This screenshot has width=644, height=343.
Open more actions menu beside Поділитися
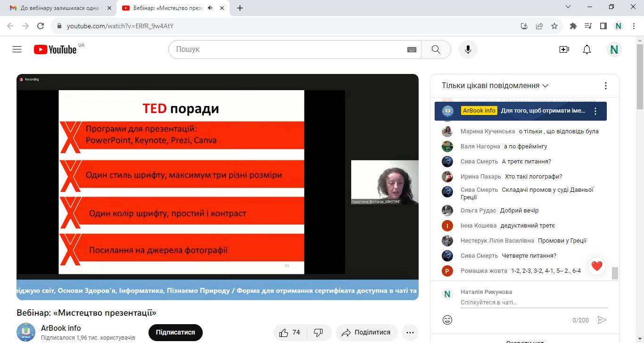(410, 333)
